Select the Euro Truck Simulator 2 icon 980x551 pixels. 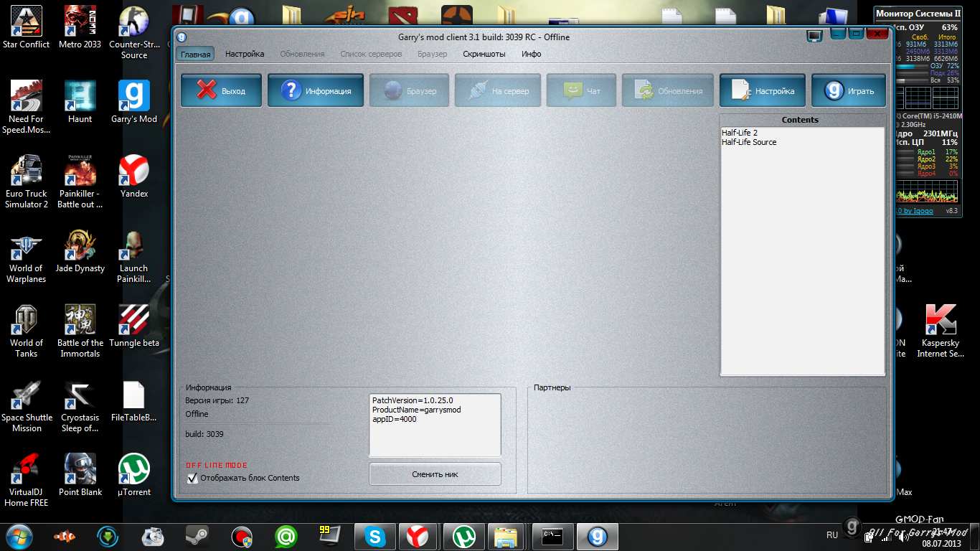(27, 182)
